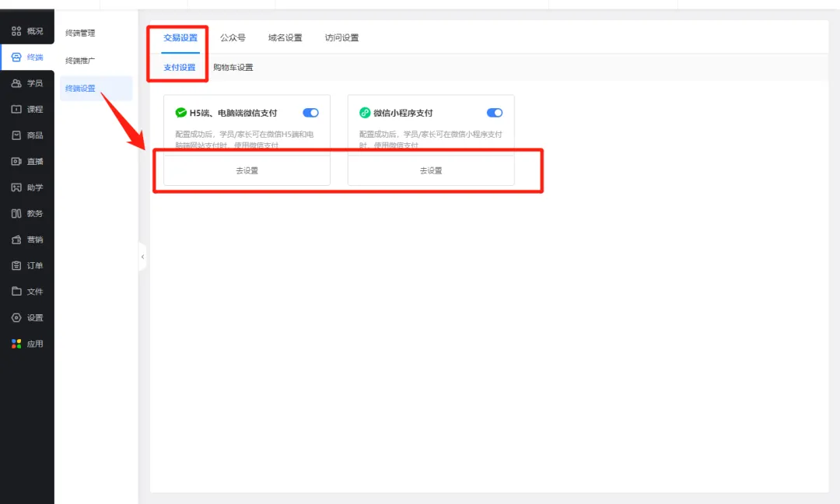Toggle H5端、电脑端微信支付 switch
Image resolution: width=840 pixels, height=504 pixels.
click(x=310, y=113)
